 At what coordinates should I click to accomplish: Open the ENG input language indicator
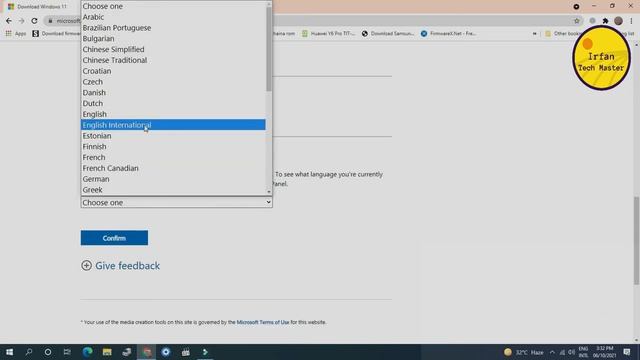[583, 352]
